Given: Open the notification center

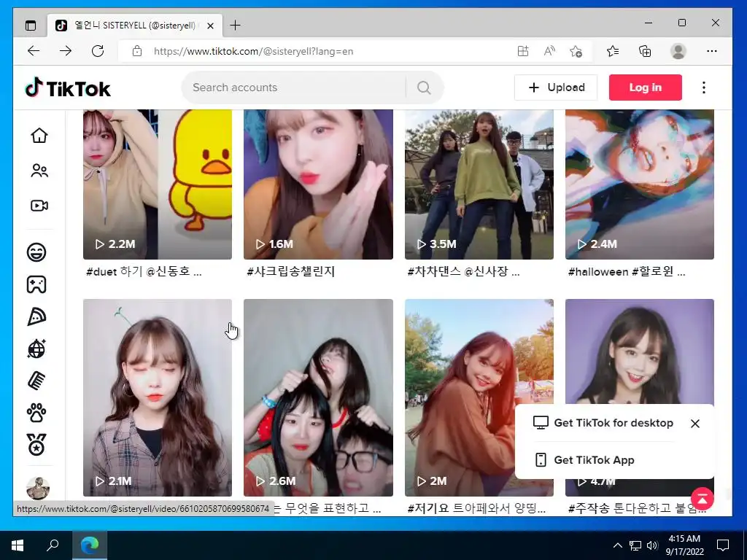Looking at the screenshot, I should pos(723,545).
